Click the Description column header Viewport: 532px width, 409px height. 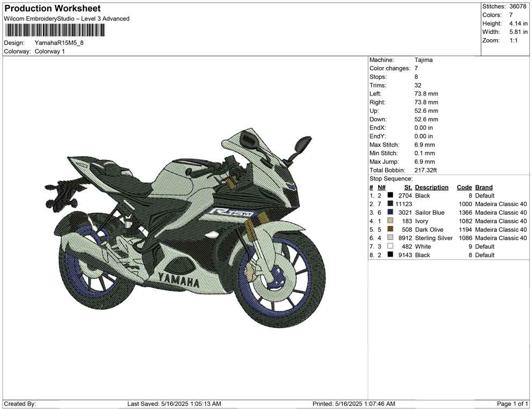point(432,187)
